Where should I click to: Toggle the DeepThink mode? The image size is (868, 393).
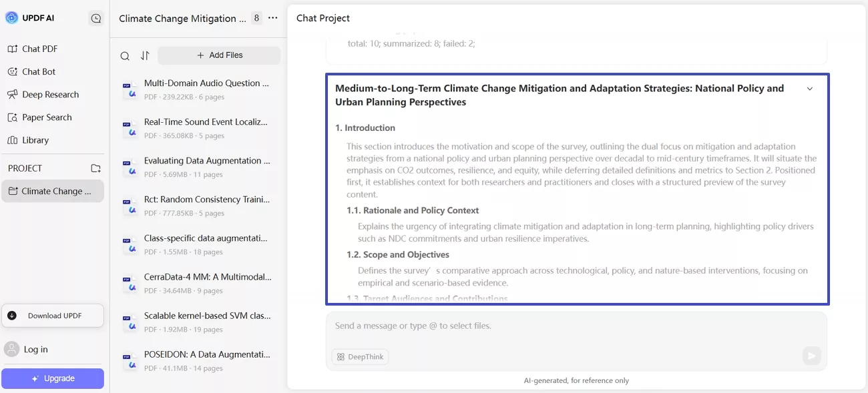(360, 357)
